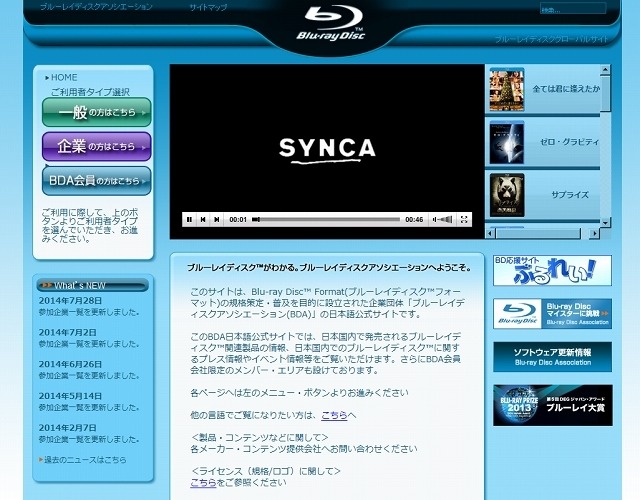Open the 2014年2月7日 news item
The width and height of the screenshot is (640, 500).
(89, 433)
